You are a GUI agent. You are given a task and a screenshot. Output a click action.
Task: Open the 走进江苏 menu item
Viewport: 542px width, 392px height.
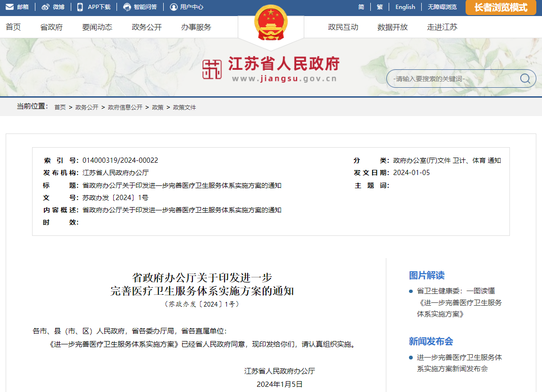coord(442,27)
